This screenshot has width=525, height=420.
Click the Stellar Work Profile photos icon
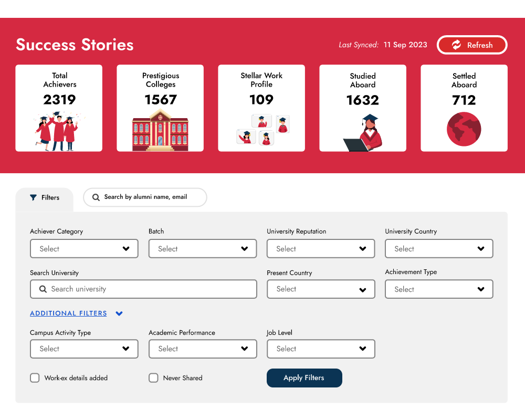click(263, 130)
